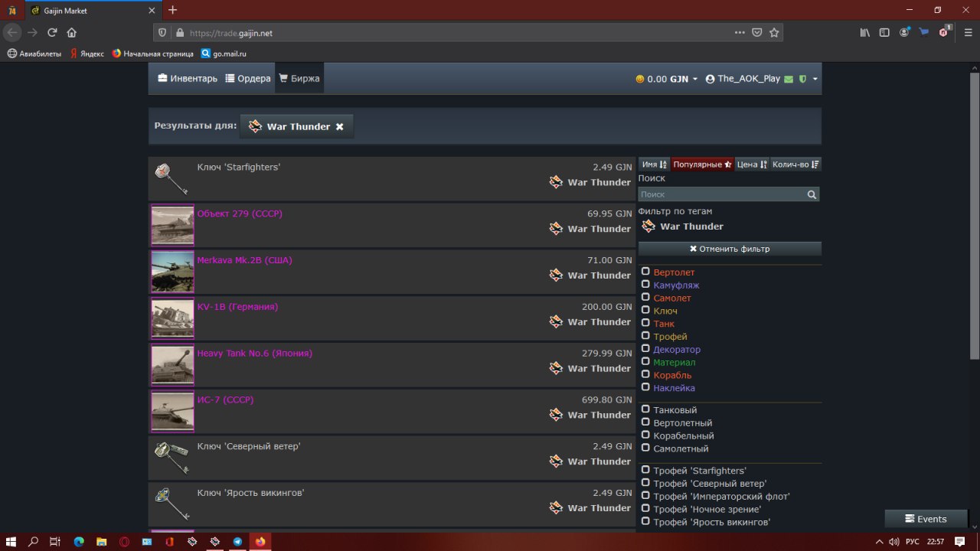Image resolution: width=980 pixels, height=551 pixels.
Task: Go to Firefox home page icon
Action: coord(71,33)
